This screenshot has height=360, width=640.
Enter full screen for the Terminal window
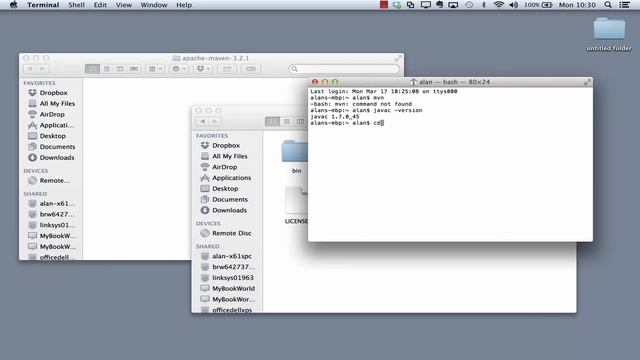click(587, 82)
